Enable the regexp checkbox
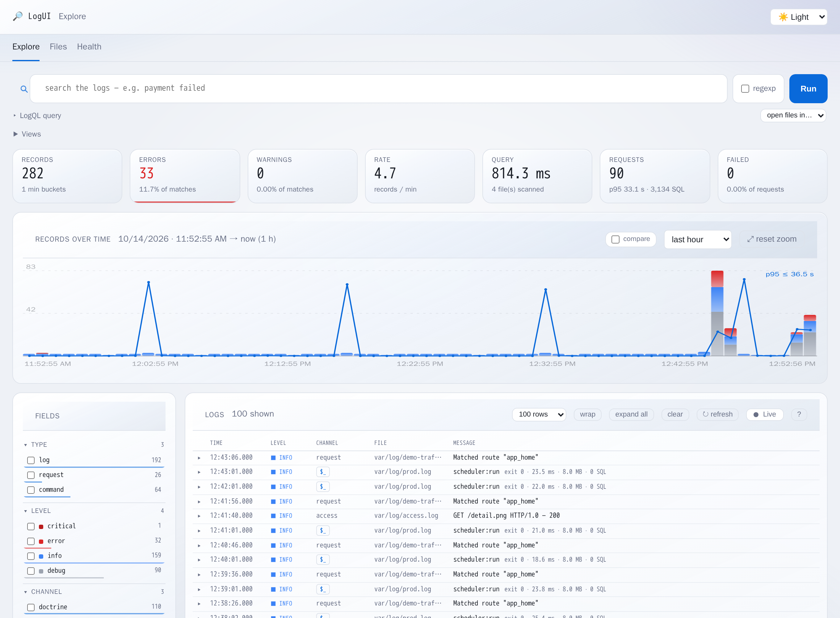 745,89
